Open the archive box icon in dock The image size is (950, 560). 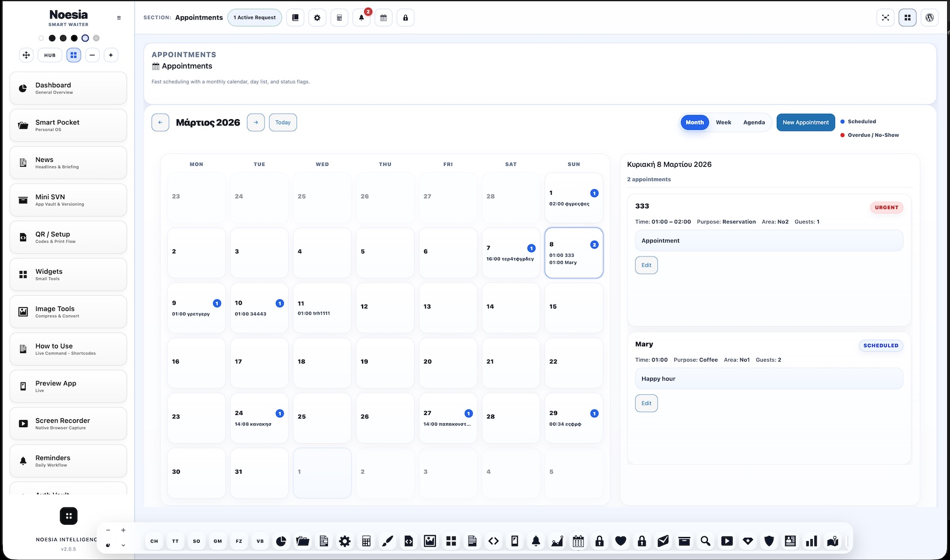pyautogui.click(x=684, y=541)
